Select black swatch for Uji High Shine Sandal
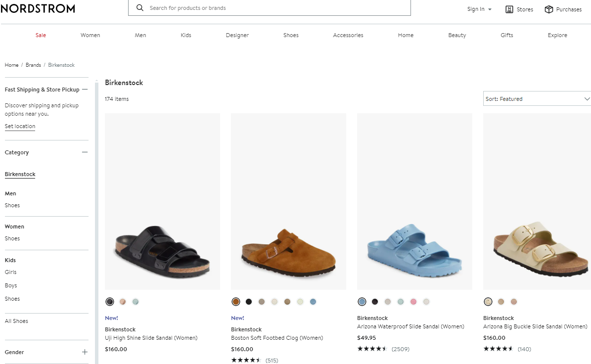 click(x=110, y=302)
